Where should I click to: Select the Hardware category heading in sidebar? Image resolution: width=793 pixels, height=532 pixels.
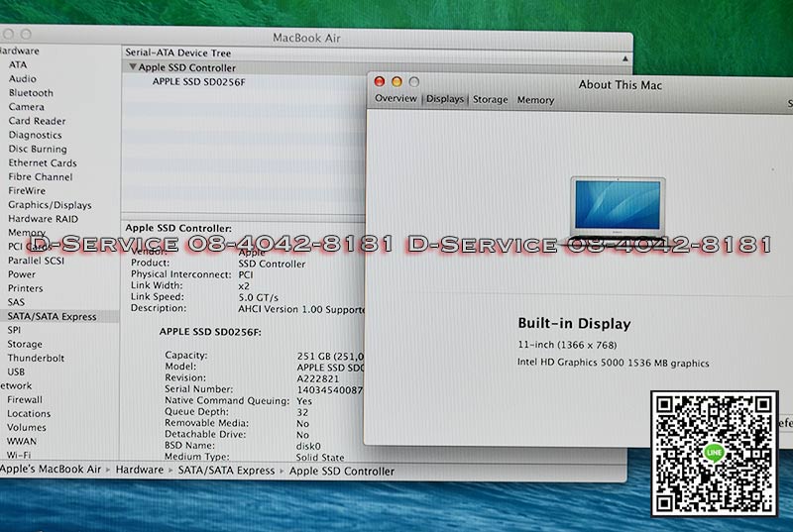tap(19, 51)
